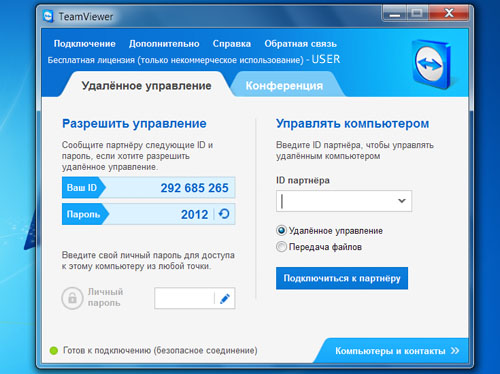Click the padlock icon beside Личный пароль
The height and width of the screenshot is (374, 500).
click(x=72, y=298)
